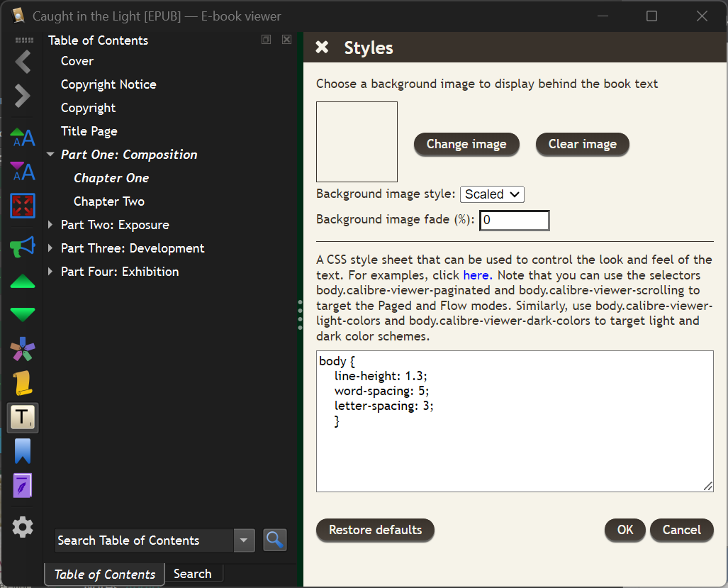Click the Change image button
This screenshot has width=728, height=588.
pos(466,144)
